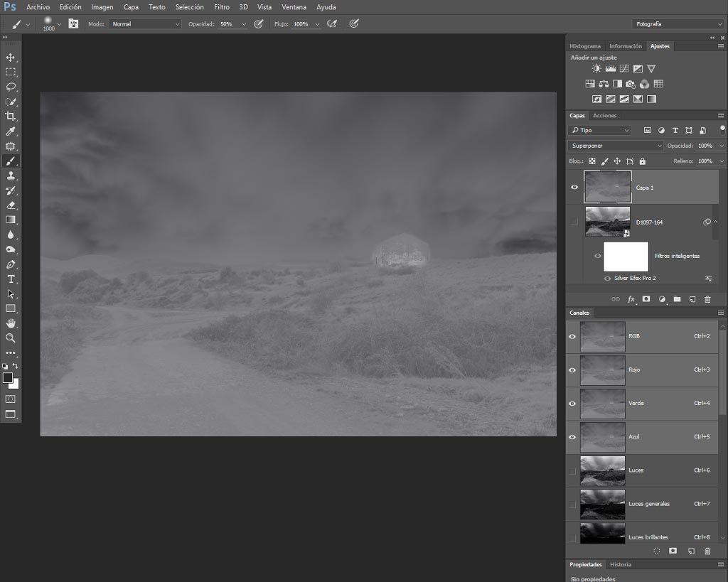Open the brush Modo dropdown
The image size is (728, 582).
tap(144, 24)
